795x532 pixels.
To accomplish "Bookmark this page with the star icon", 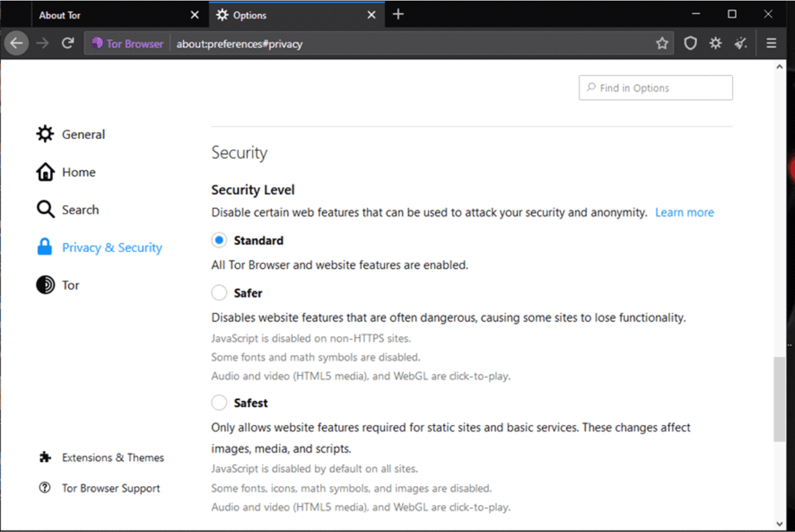I will coord(662,43).
